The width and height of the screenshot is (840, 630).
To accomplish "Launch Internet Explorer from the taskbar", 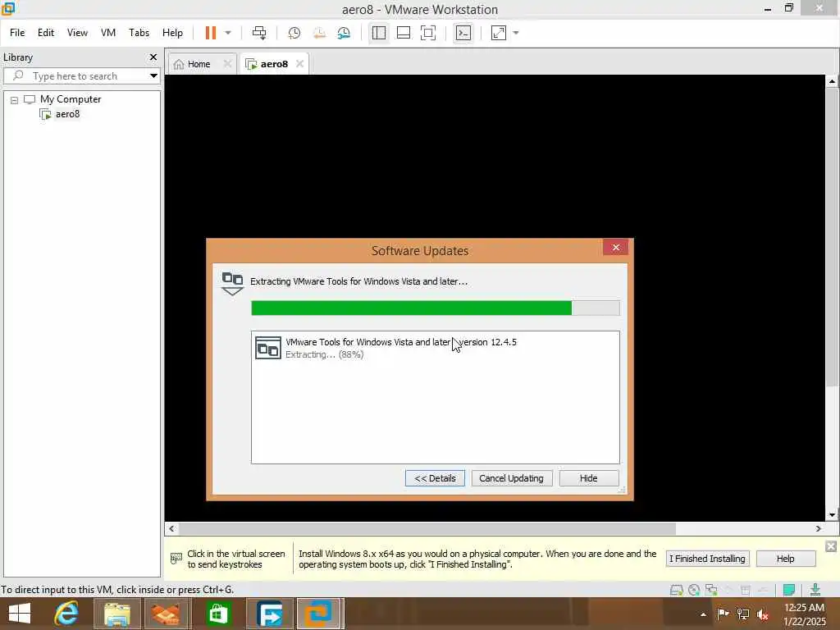I will pyautogui.click(x=67, y=614).
